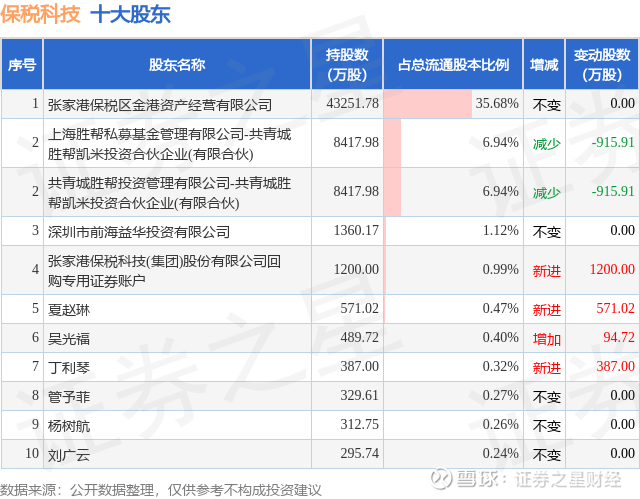Click shareholder 共青城胜帮投资管理有限公司 row name
This screenshot has width=640, height=499.
(x=169, y=193)
